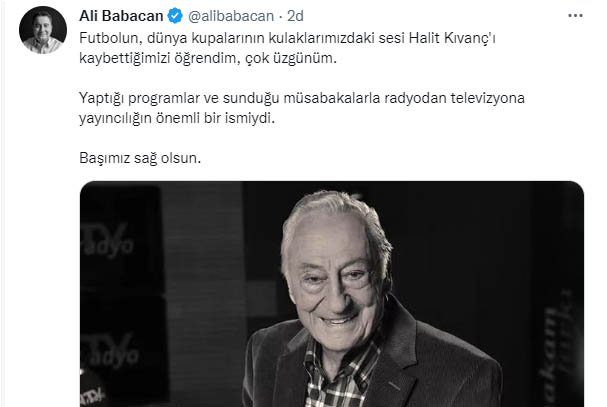Click the lower Radyo logo in photo

click(110, 351)
